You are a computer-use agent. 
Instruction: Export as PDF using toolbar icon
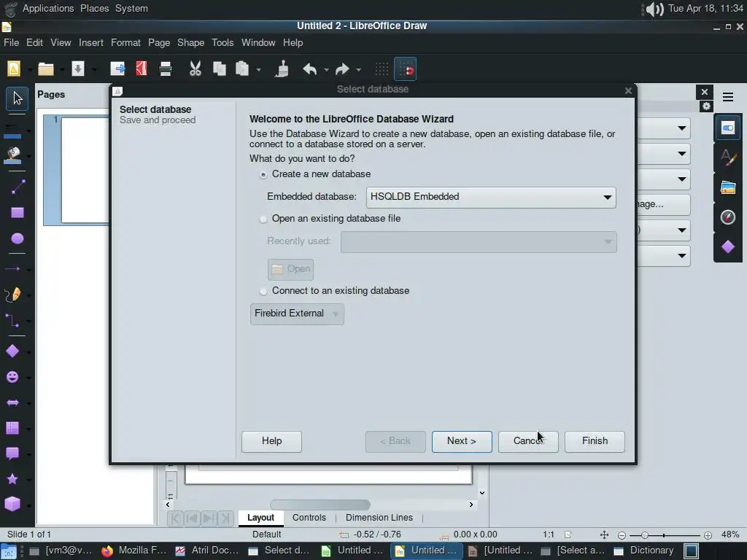(142, 69)
